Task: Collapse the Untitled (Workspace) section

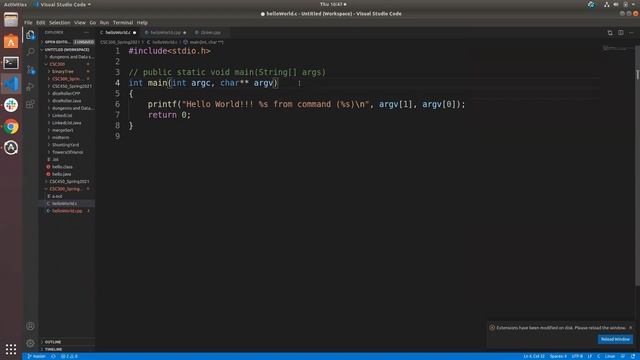Action: (x=67, y=49)
